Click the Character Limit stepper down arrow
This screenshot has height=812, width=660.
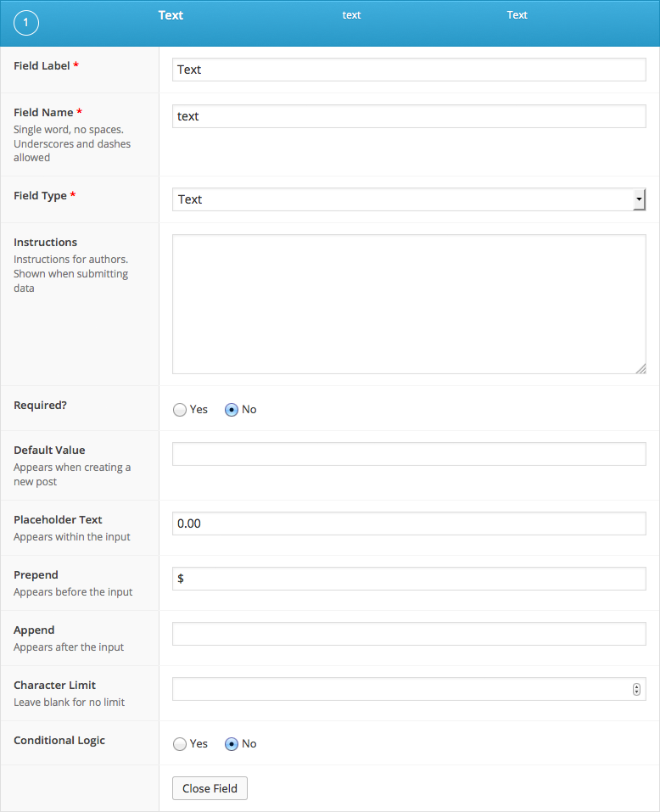point(636,692)
